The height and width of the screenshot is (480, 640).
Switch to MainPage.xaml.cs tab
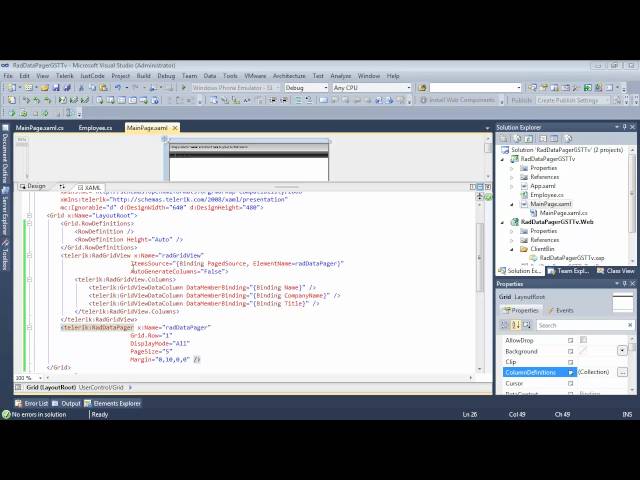(40, 128)
